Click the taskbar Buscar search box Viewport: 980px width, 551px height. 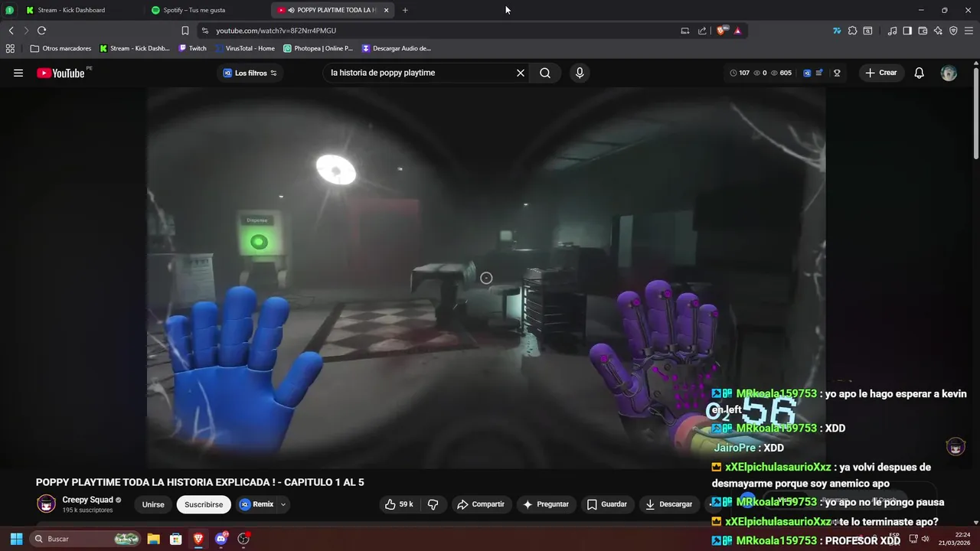tap(87, 539)
